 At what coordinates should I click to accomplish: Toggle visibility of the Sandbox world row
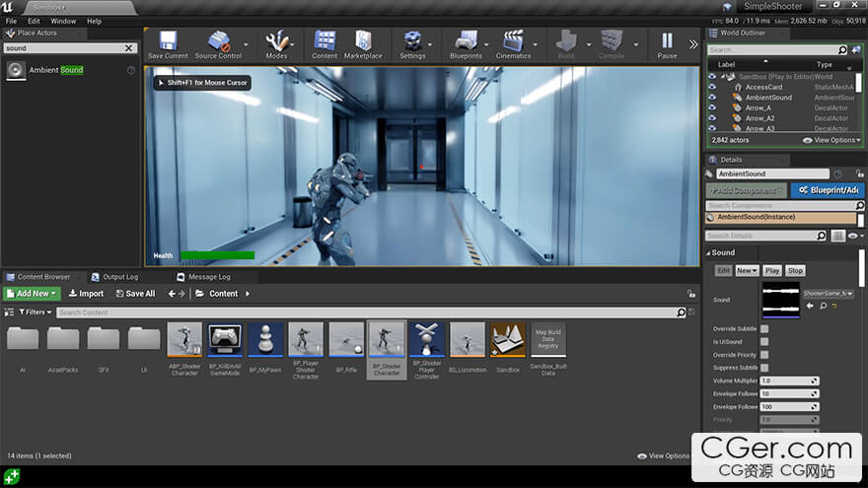[x=712, y=76]
